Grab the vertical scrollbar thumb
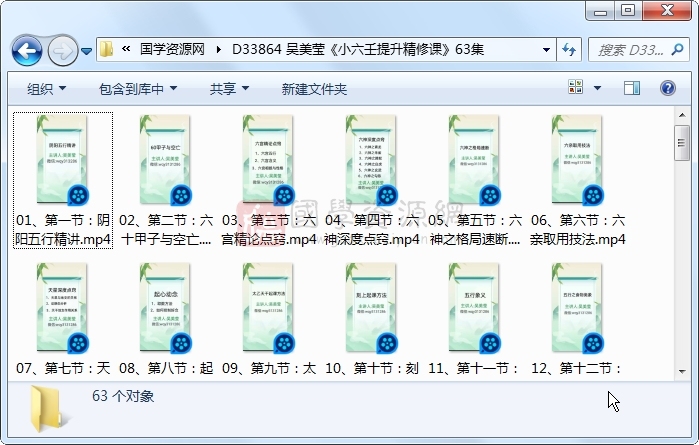The height and width of the screenshot is (445, 699). coord(681,143)
